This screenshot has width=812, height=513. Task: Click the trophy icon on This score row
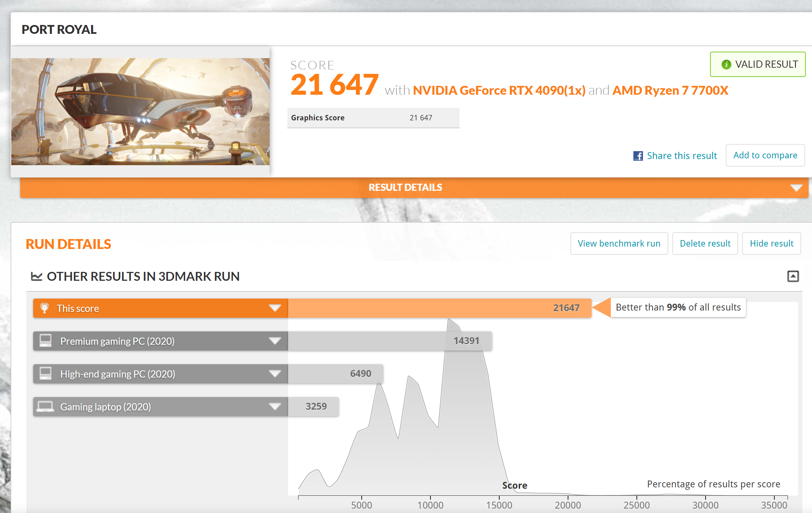(44, 308)
